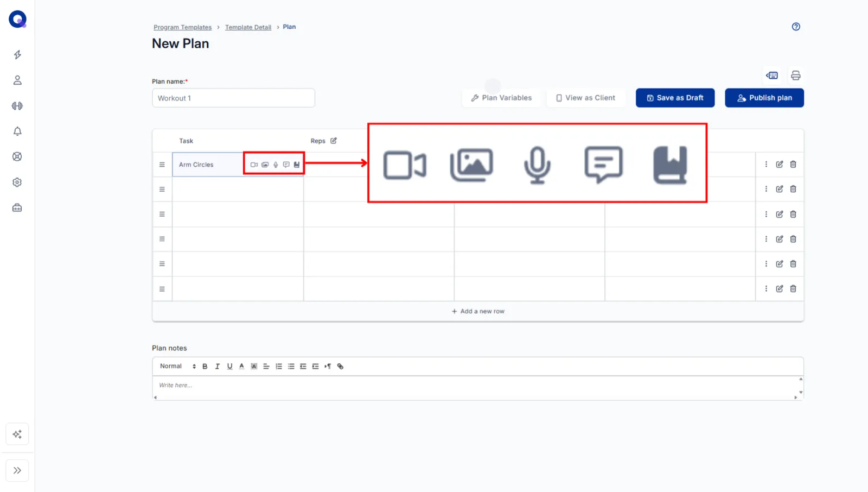Expand the sidebar with double chevron
The height and width of the screenshot is (492, 868).
pos(17,470)
